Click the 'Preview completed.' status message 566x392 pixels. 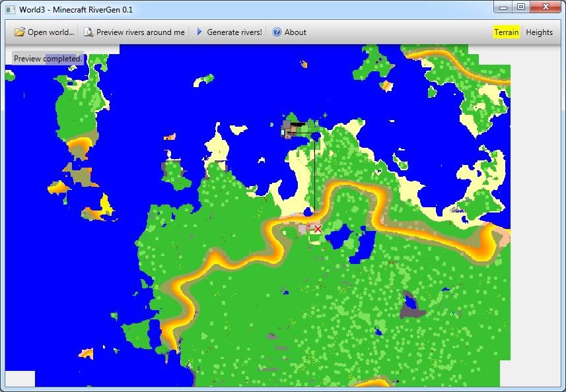tap(48, 59)
